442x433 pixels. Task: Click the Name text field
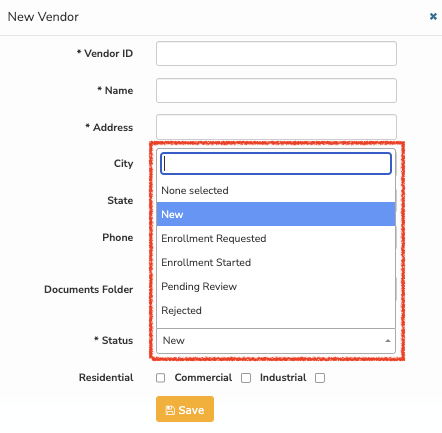click(276, 90)
